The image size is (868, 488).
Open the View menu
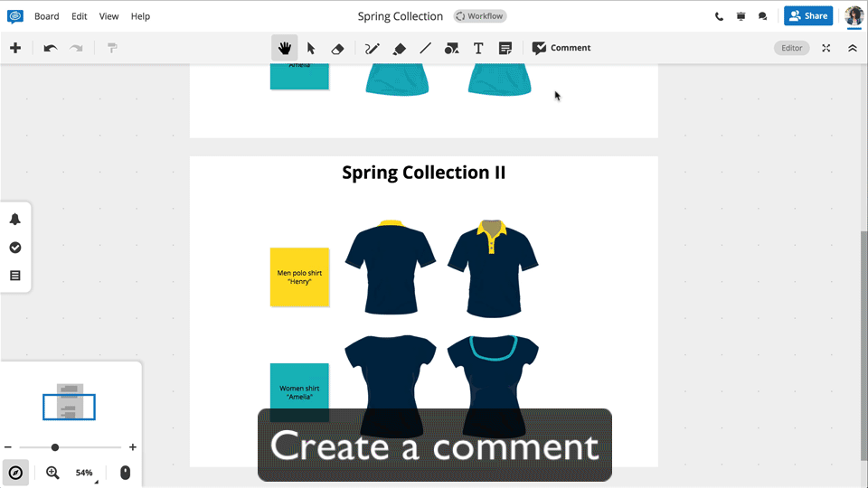(108, 16)
